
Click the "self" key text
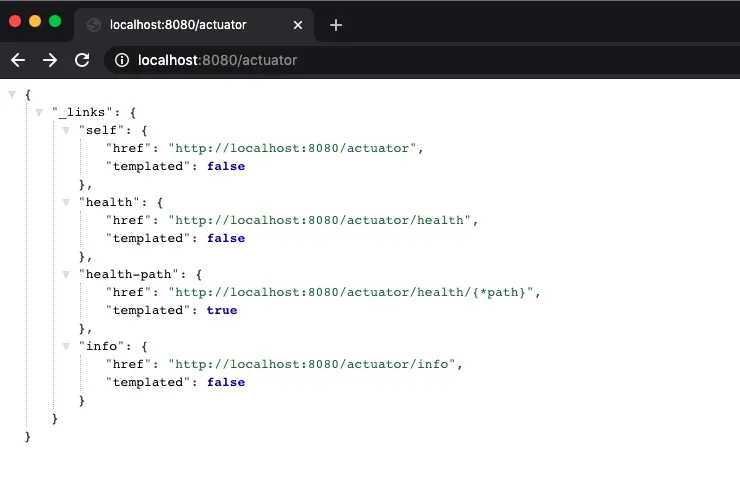101,130
